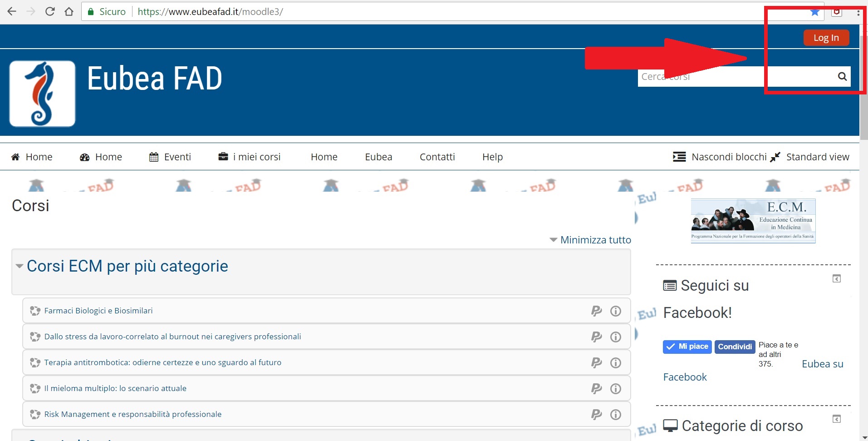Image resolution: width=868 pixels, height=441 pixels.
Task: Click course icon beside Risk Management
Action: [35, 414]
